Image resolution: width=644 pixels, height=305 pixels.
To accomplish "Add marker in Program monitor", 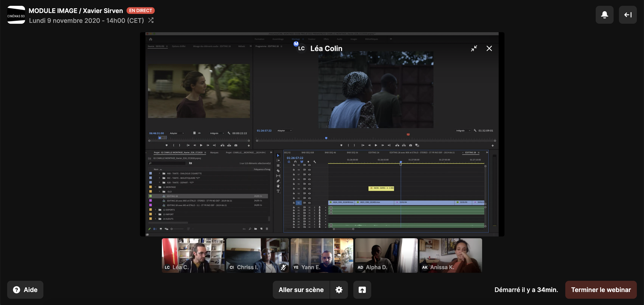I will [341, 145].
